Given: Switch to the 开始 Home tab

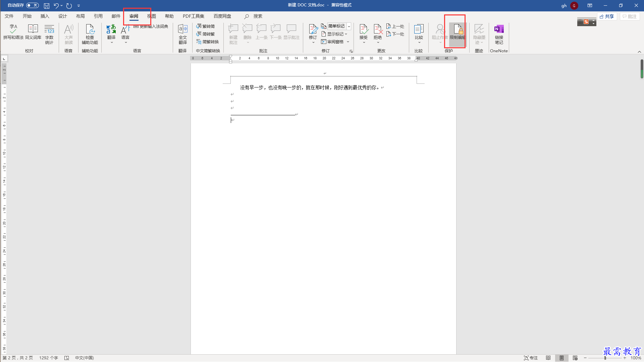Looking at the screenshot, I should (27, 16).
